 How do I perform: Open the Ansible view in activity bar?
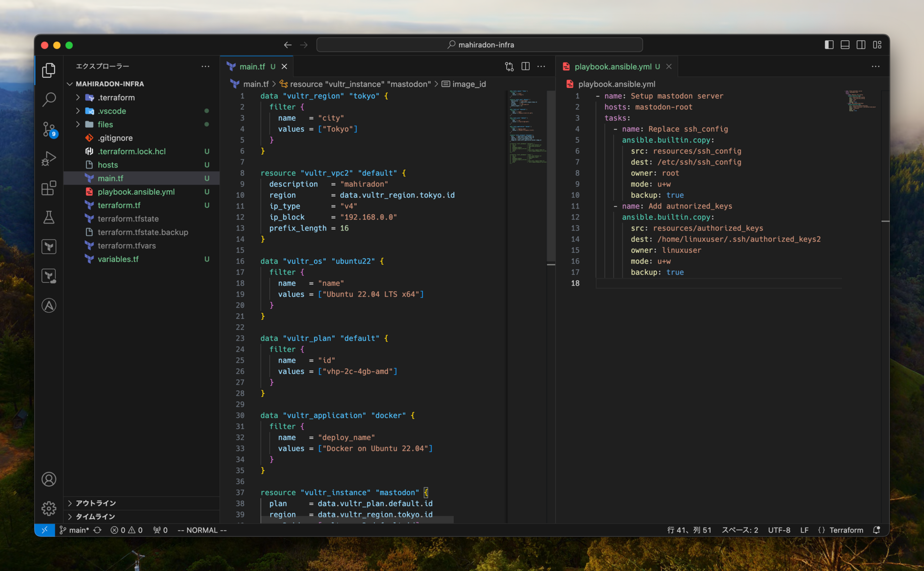tap(49, 305)
